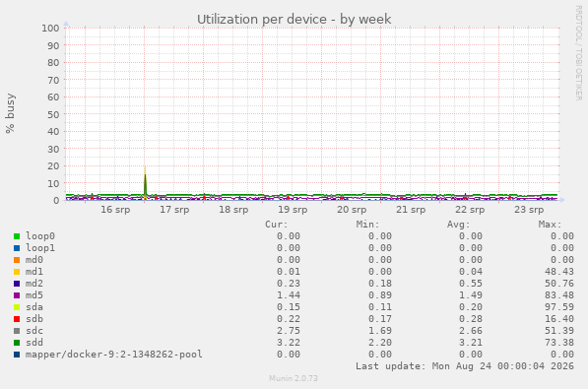This screenshot has height=389, width=588.
Task: Click the 16 srp date label
Action: [115, 210]
